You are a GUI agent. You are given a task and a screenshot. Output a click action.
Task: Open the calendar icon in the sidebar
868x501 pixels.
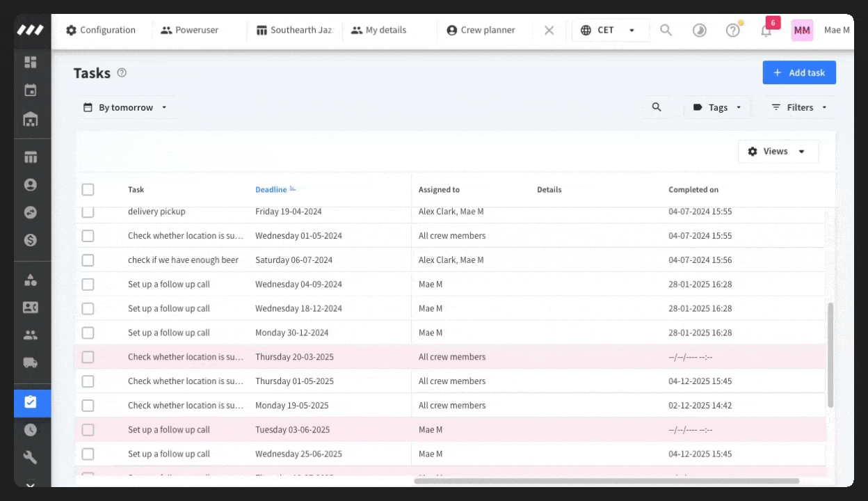[31, 90]
